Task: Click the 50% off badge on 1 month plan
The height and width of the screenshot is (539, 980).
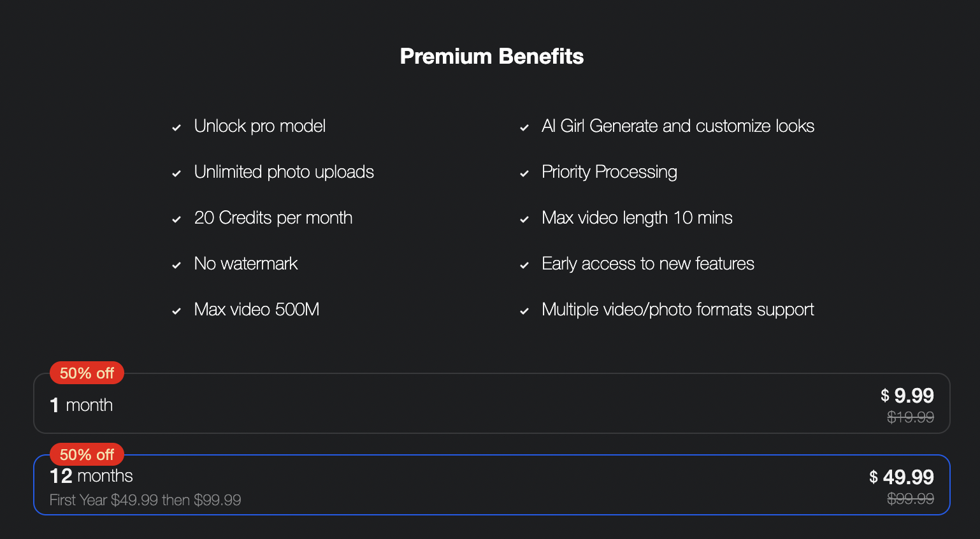Action: [x=87, y=373]
